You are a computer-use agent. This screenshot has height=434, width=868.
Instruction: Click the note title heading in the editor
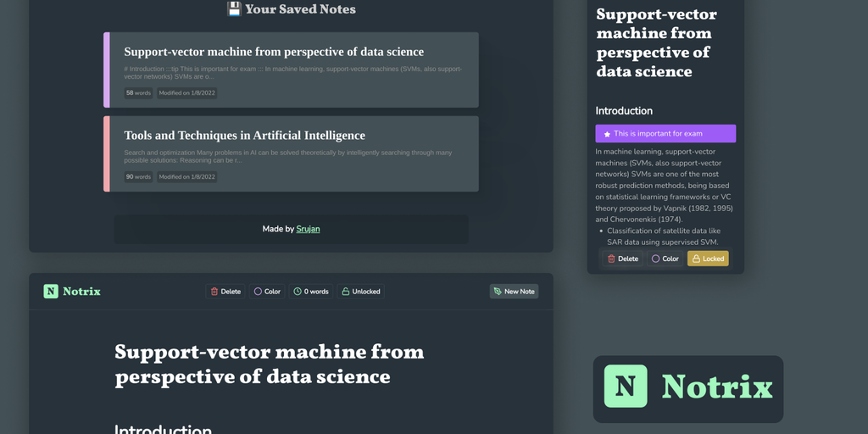click(269, 364)
